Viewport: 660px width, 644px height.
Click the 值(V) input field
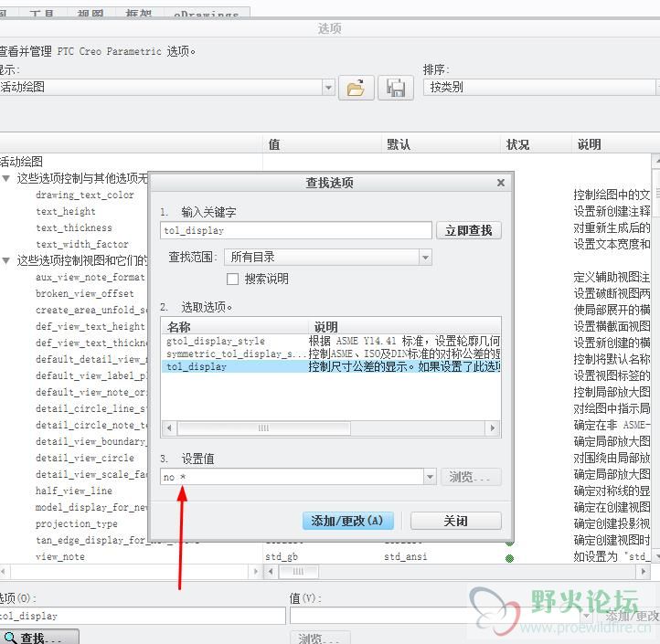(x=436, y=616)
